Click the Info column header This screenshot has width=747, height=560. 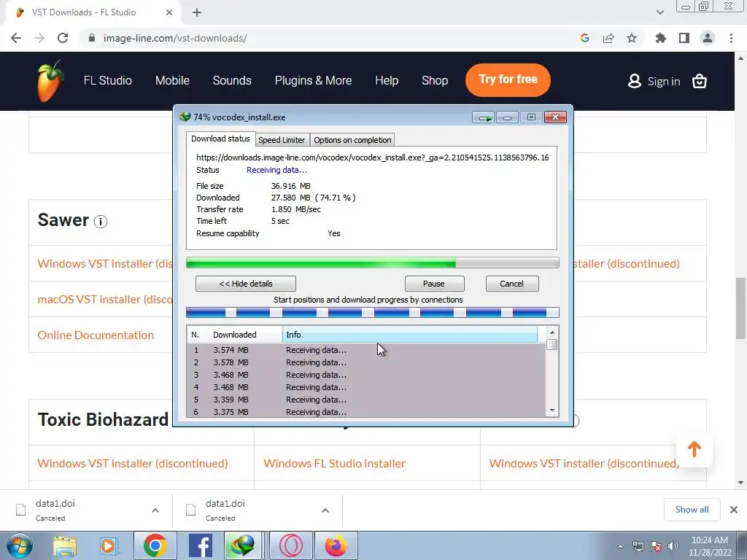(410, 335)
